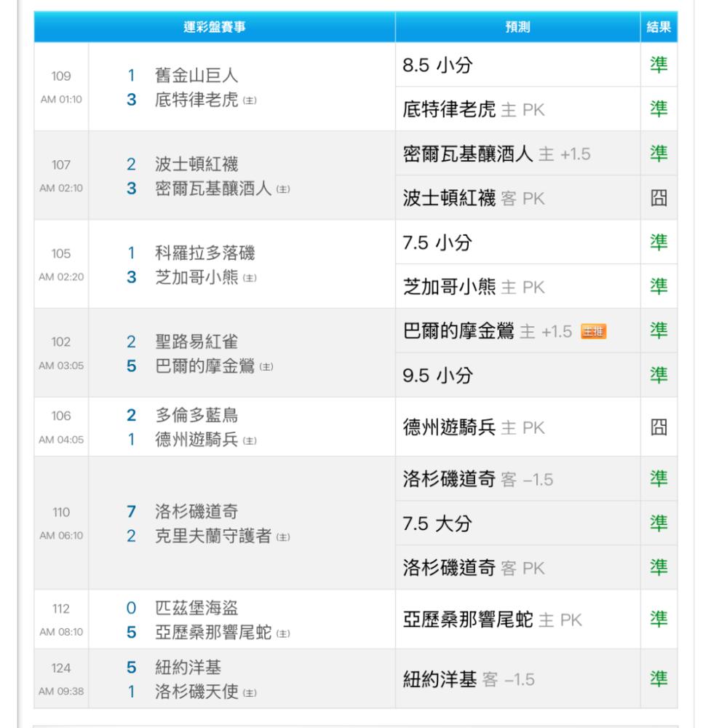Click team 聖路易紅雀
This screenshot has height=728, width=703.
tap(196, 341)
